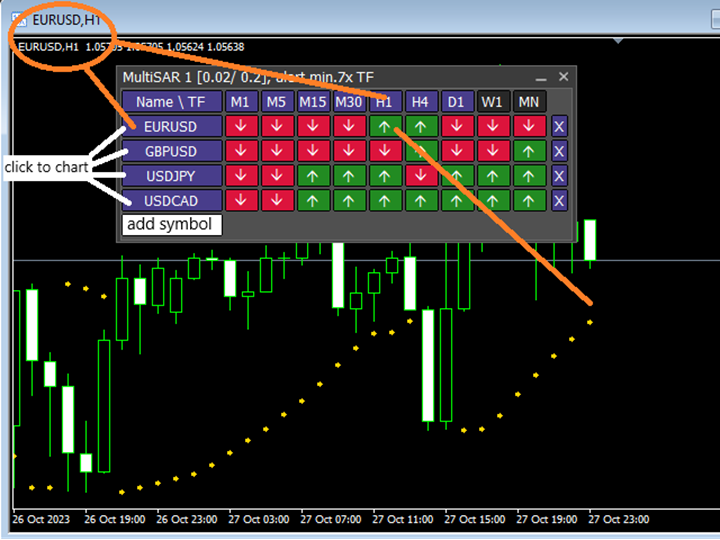Click the add symbol input field
The width and height of the screenshot is (720, 540).
click(171, 224)
